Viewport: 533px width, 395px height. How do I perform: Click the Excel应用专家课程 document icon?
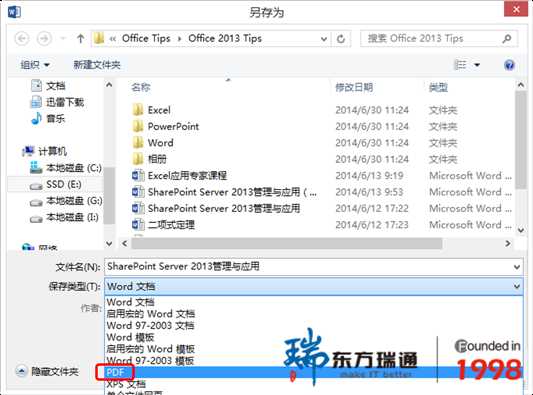pyautogui.click(x=138, y=175)
